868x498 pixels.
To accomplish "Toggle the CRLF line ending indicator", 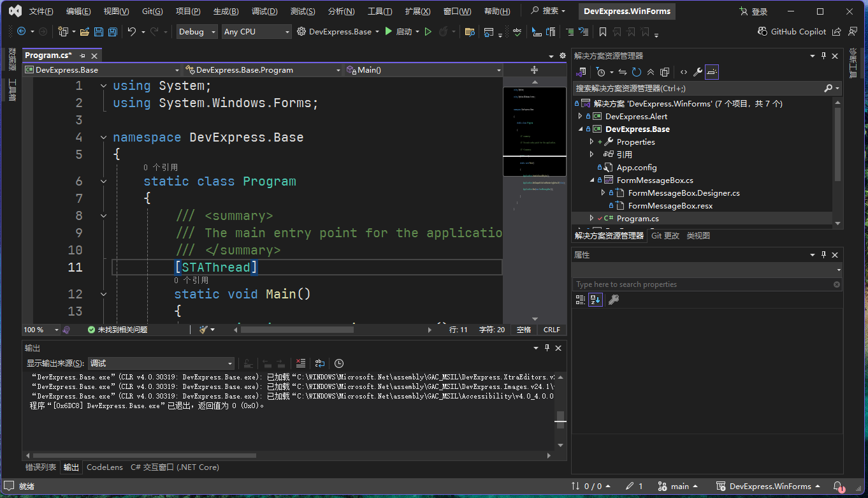I will (x=552, y=330).
